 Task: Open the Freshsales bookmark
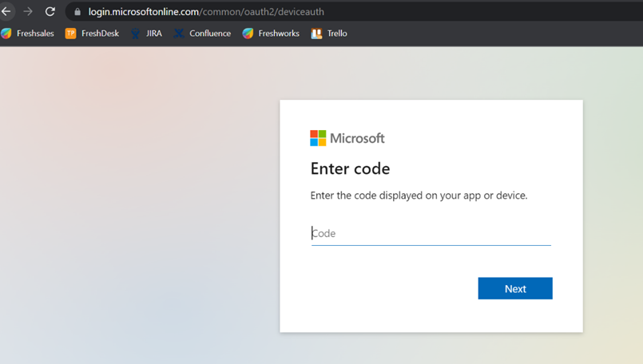27,34
